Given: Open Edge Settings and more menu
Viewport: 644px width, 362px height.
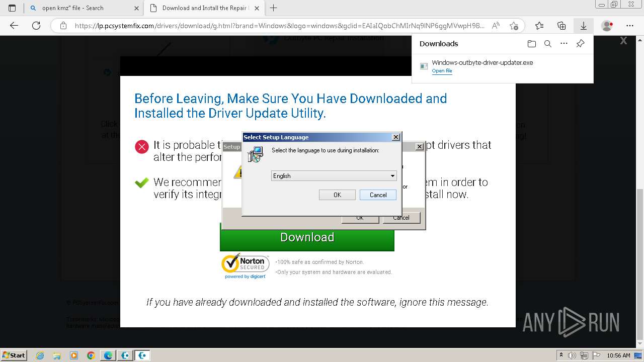Looking at the screenshot, I should (630, 26).
